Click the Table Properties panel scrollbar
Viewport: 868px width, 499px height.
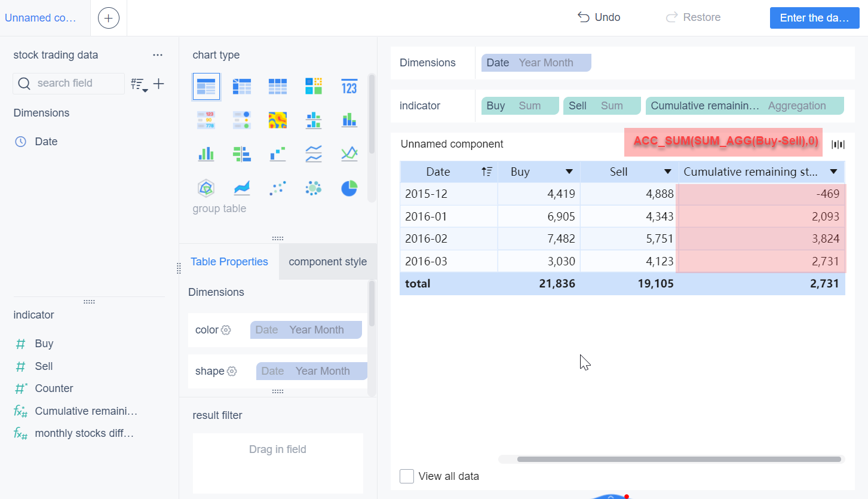tap(372, 304)
